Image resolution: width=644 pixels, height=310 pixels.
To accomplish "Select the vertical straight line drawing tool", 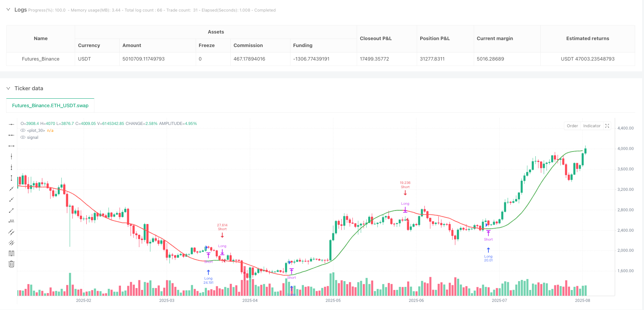I will click(x=12, y=157).
